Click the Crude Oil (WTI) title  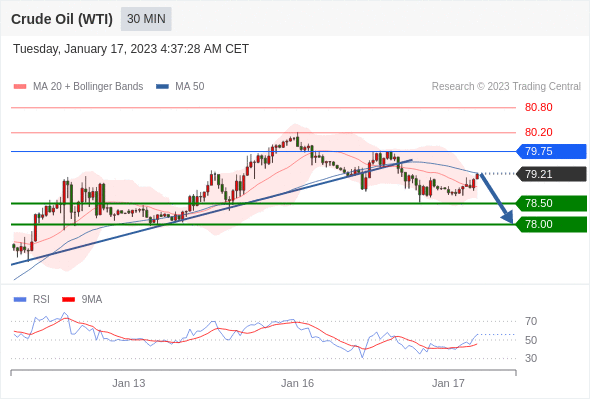[x=62, y=19]
